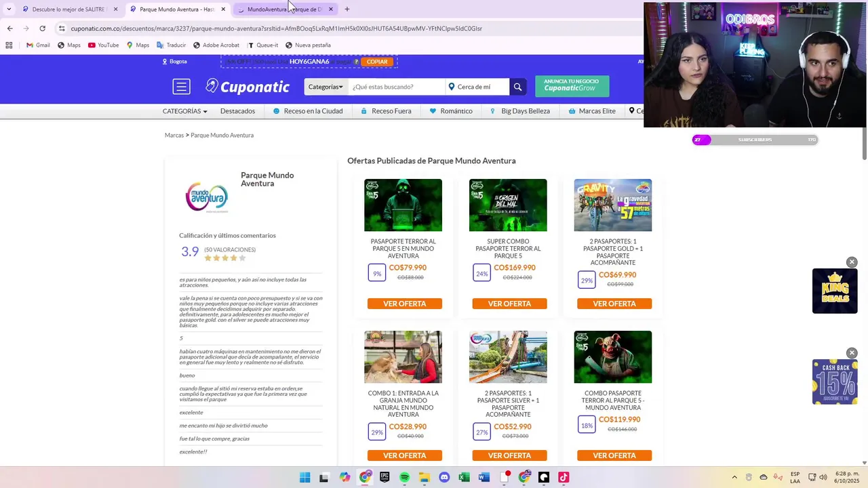
Task: Close the Parque Mundo Aventura browser tab
Action: pyautogui.click(x=223, y=9)
